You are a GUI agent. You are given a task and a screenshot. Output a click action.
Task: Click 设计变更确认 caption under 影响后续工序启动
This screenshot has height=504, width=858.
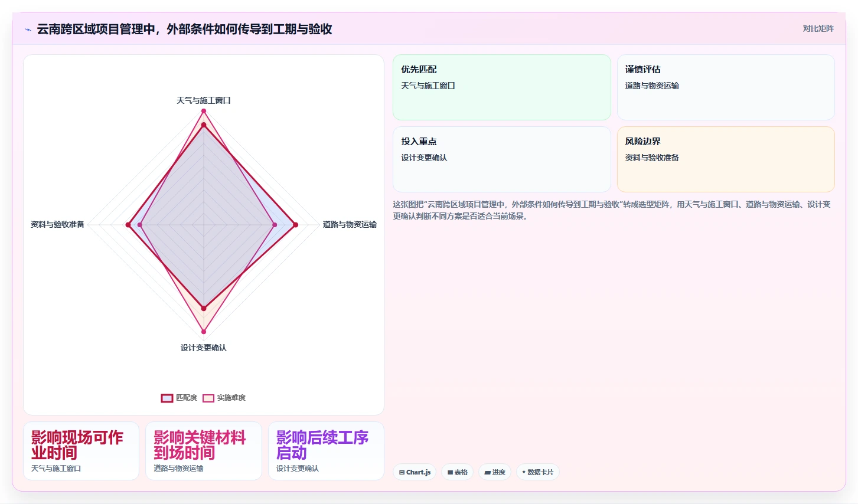[298, 469]
